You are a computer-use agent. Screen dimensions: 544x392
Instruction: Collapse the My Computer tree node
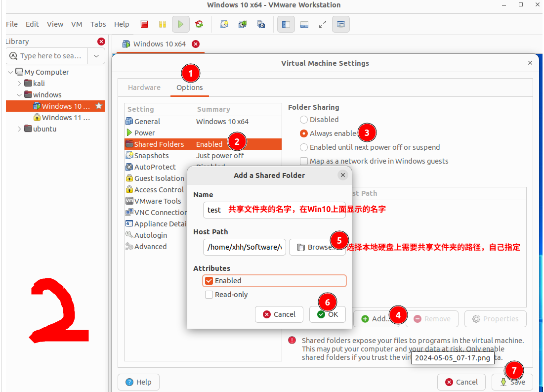click(10, 72)
